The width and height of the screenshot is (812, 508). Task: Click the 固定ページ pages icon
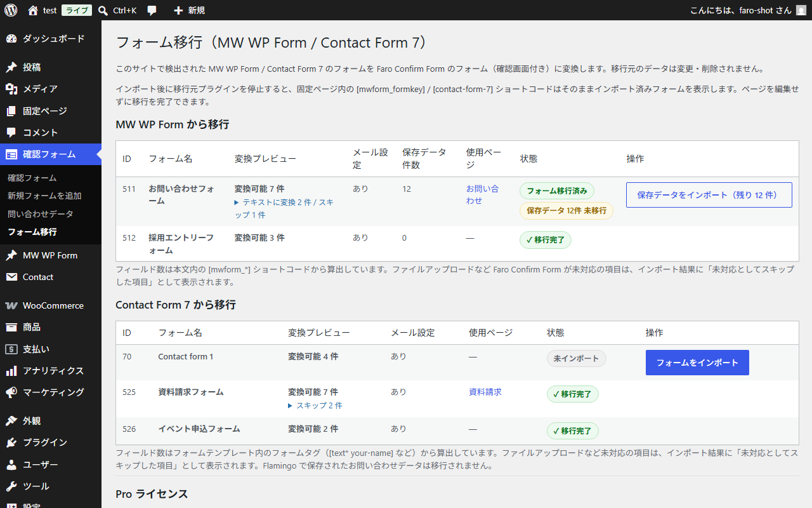tap(11, 111)
